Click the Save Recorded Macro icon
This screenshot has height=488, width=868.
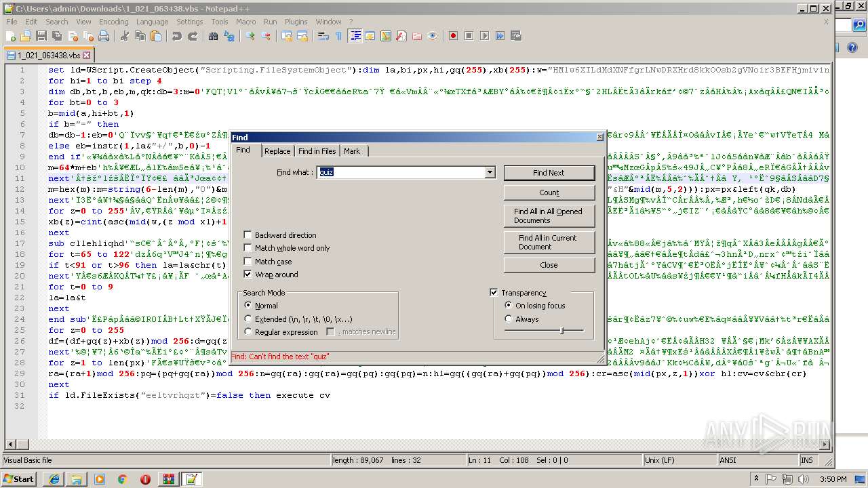515,36
